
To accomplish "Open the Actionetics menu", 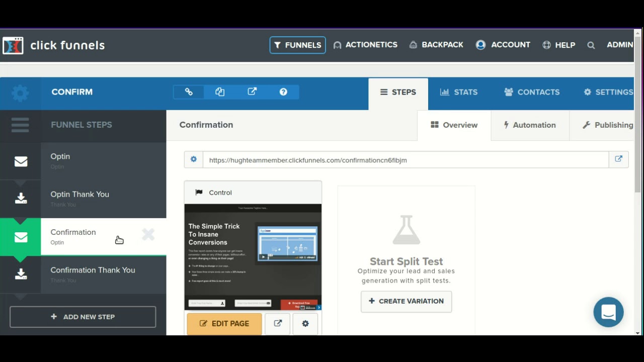I will (365, 45).
